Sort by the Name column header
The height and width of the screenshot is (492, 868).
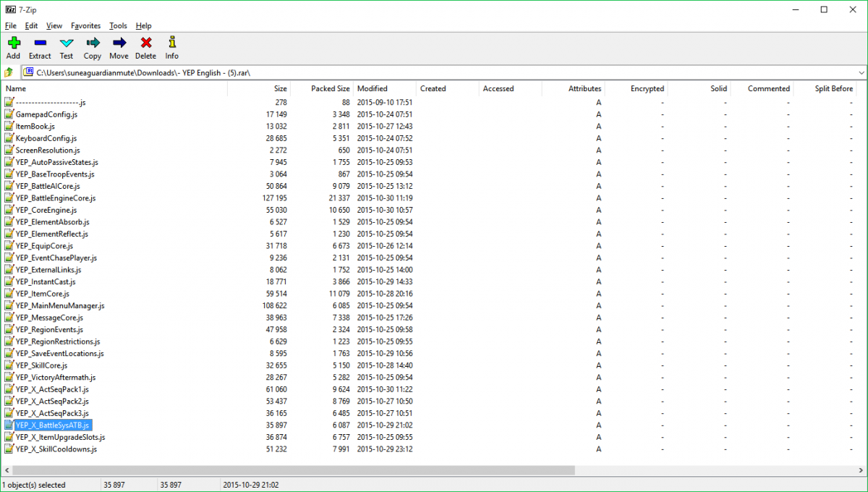[115, 88]
